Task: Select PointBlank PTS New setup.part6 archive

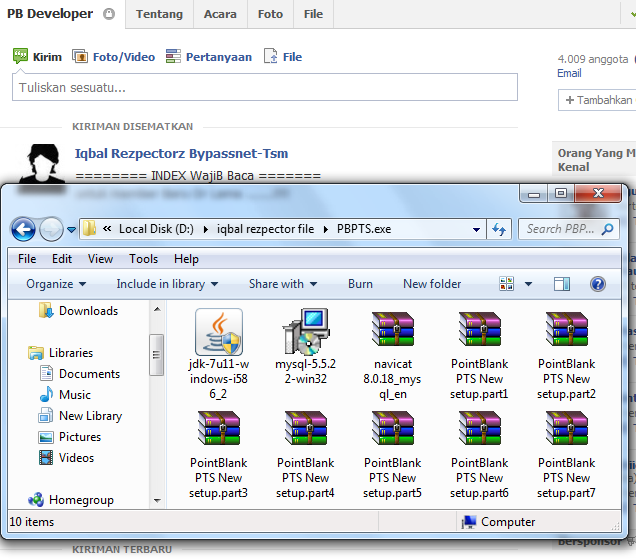Action: [x=479, y=454]
